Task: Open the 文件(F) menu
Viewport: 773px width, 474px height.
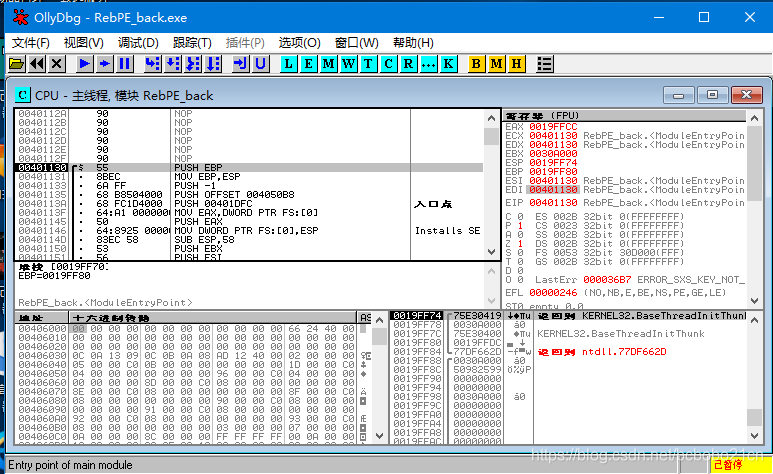Action: point(31,43)
